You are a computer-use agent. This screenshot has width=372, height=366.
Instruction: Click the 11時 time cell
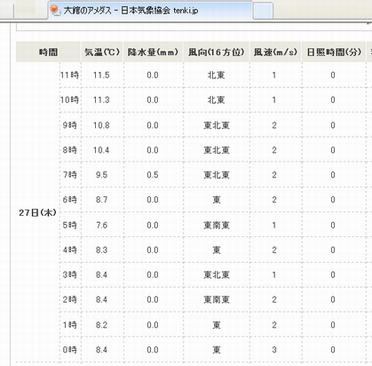coord(69,75)
